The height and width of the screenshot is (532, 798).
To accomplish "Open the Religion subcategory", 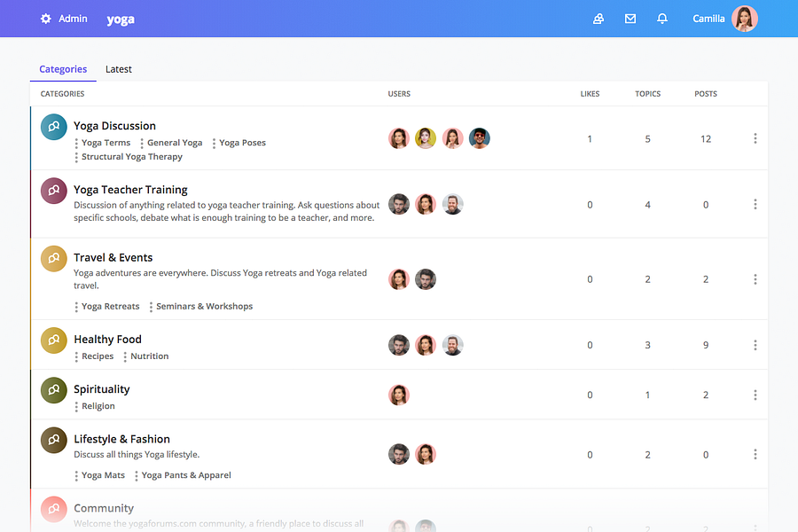I will click(98, 406).
